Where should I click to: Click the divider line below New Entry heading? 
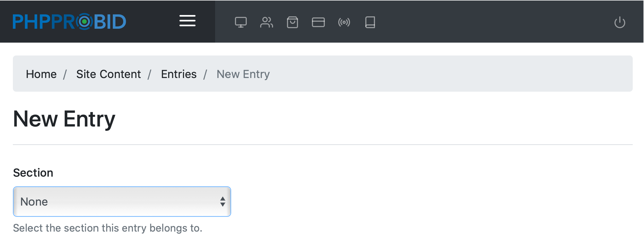tap(322, 144)
